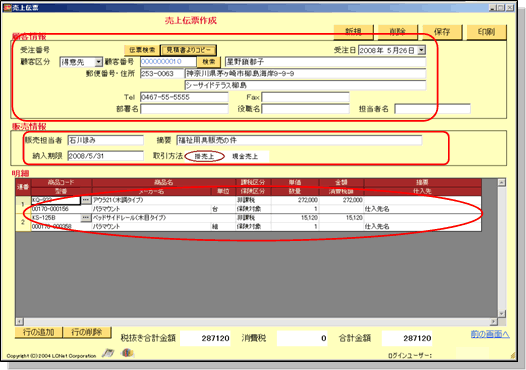Click the product code cell in row 1

click(56, 200)
